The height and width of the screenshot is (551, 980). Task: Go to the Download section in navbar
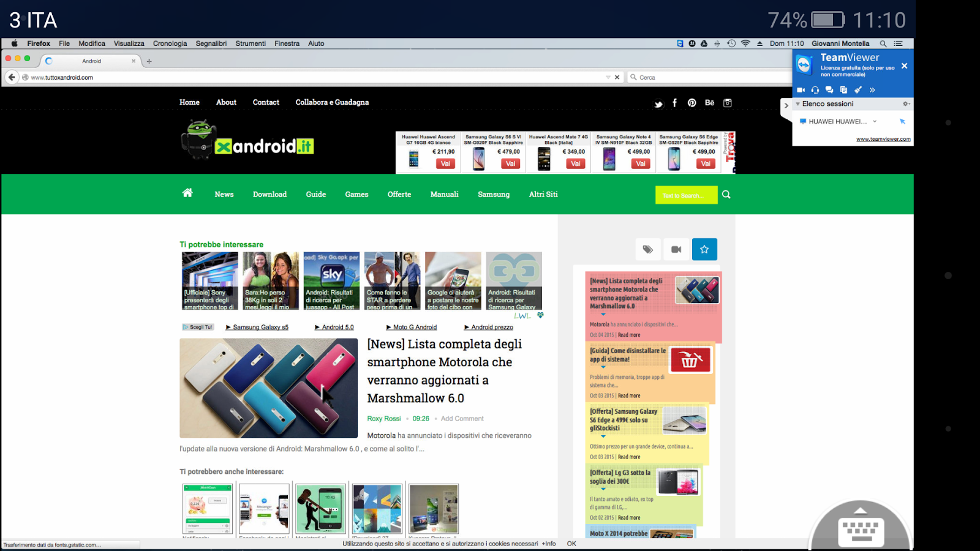click(x=269, y=195)
